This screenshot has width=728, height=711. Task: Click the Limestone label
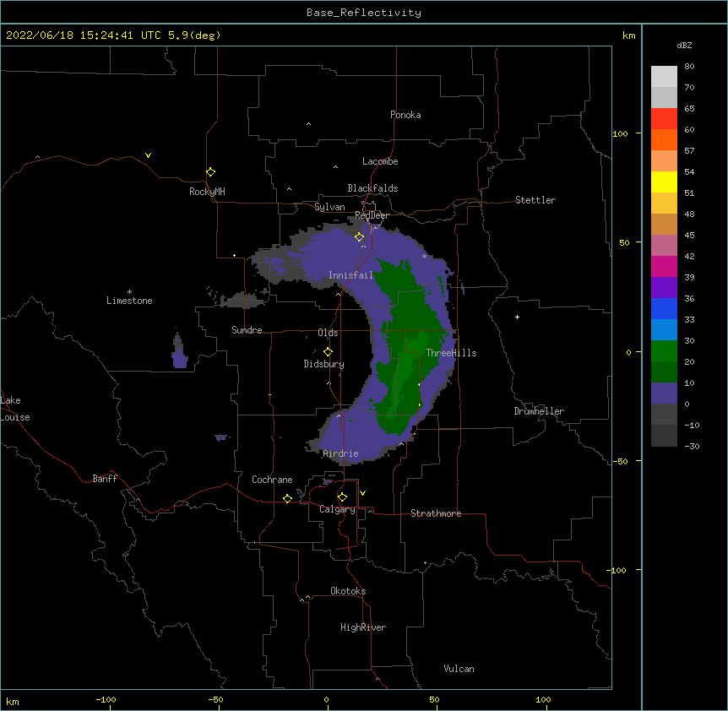pyautogui.click(x=129, y=301)
